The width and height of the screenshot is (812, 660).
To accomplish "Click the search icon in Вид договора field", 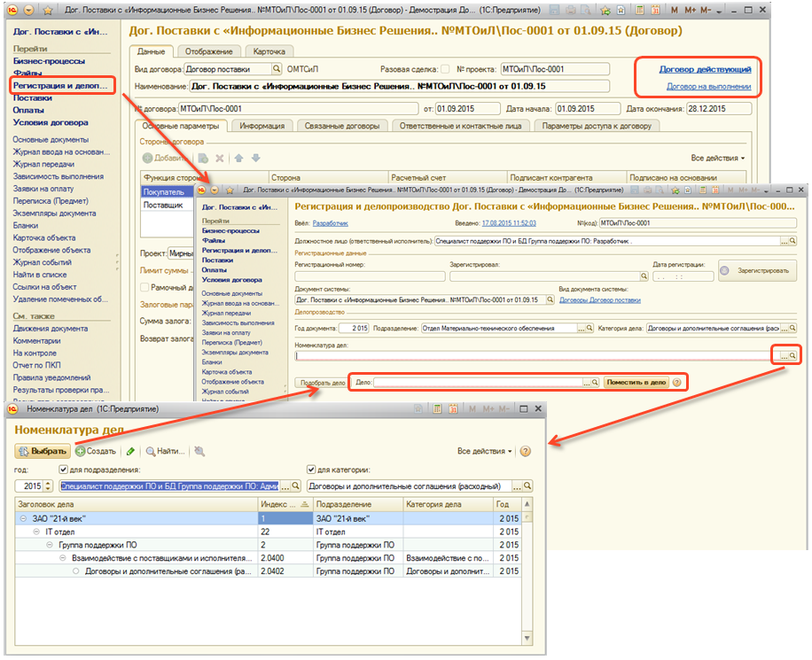I will coord(277,69).
